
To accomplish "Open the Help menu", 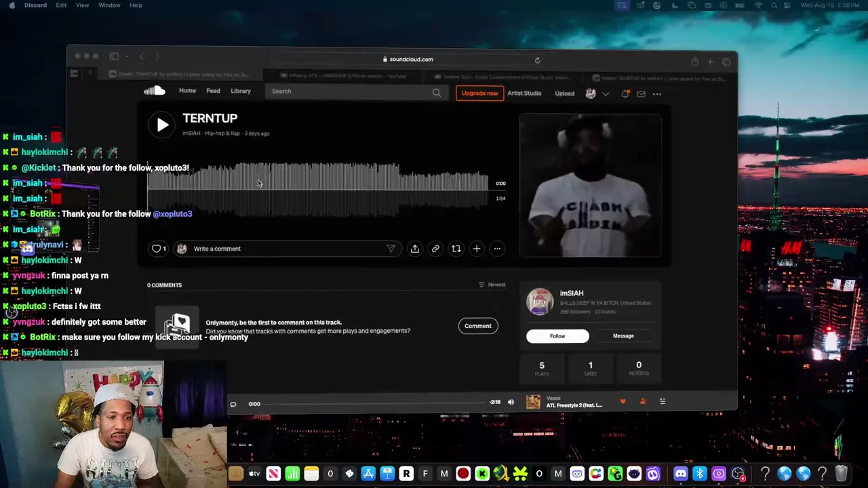I will coord(136,5).
